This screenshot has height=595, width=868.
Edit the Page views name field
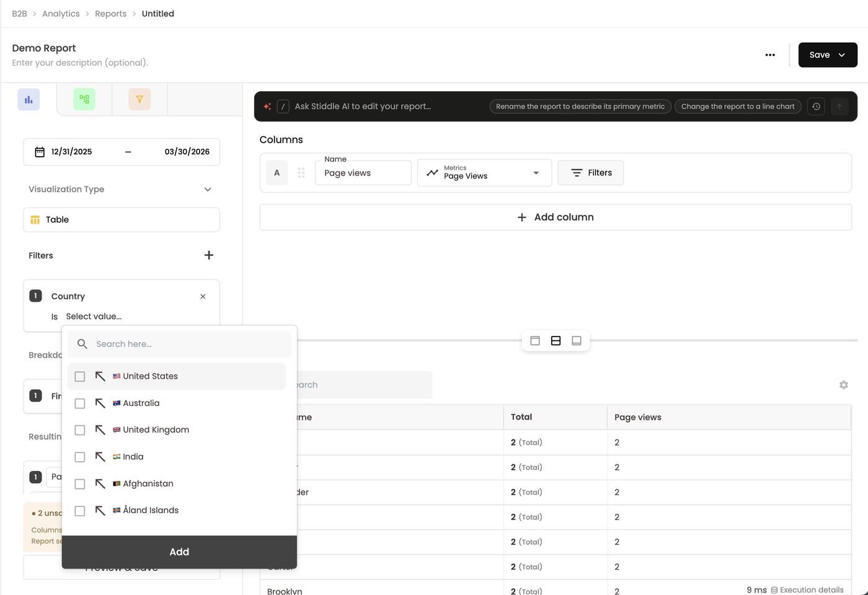(x=363, y=173)
